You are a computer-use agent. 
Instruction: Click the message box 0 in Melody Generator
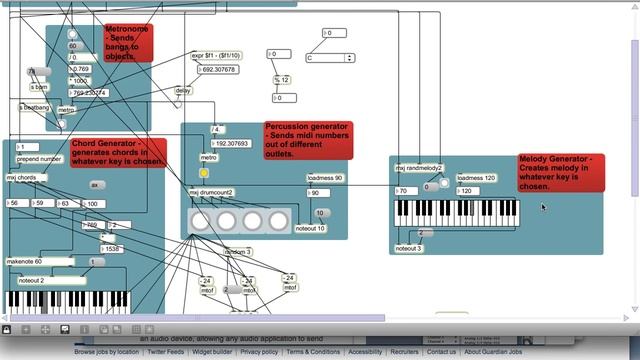point(430,187)
